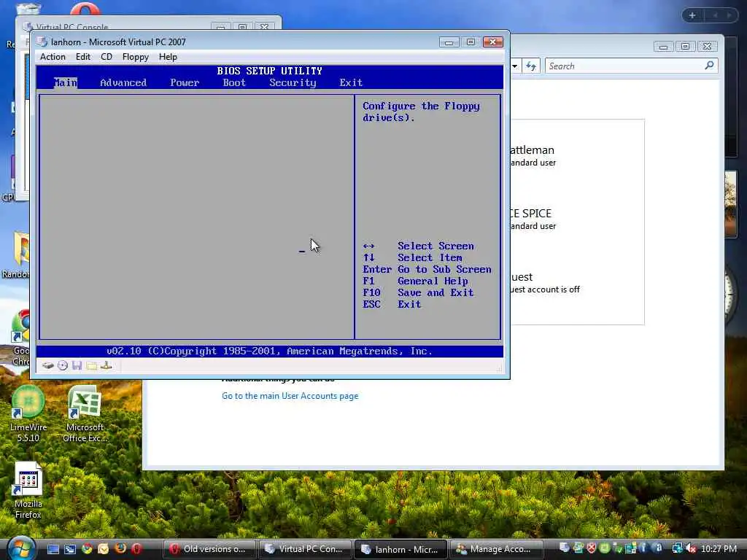Open the Action menu
Image resolution: width=747 pixels, height=560 pixels.
[x=53, y=57]
